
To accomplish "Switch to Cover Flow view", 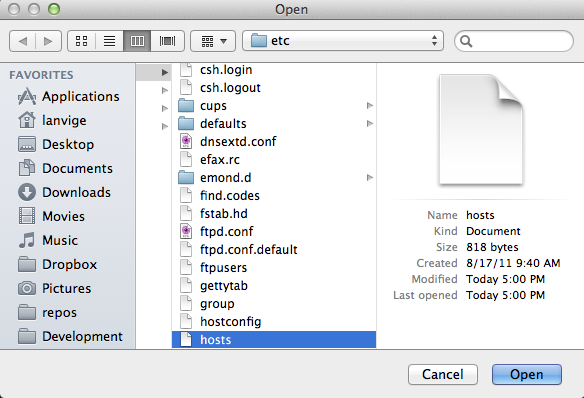I will tap(168, 41).
